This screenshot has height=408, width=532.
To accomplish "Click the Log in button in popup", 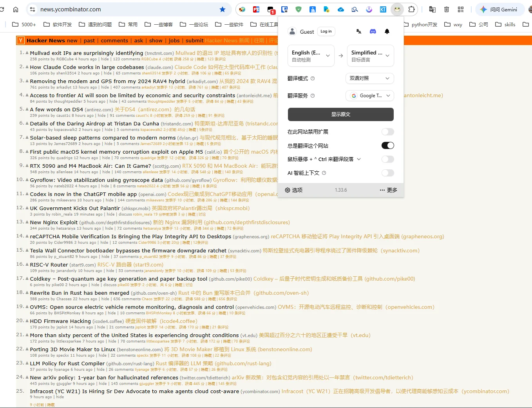I will click(326, 31).
